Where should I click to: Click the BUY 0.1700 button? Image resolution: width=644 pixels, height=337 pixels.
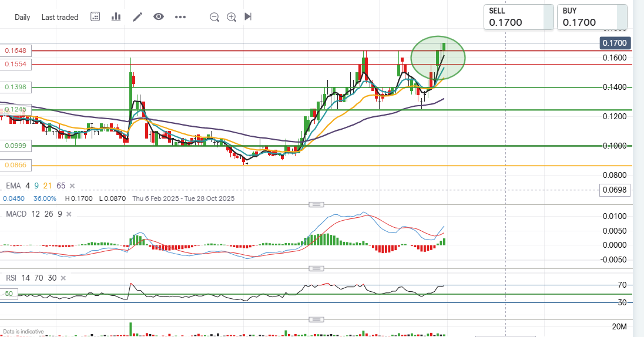(x=592, y=17)
